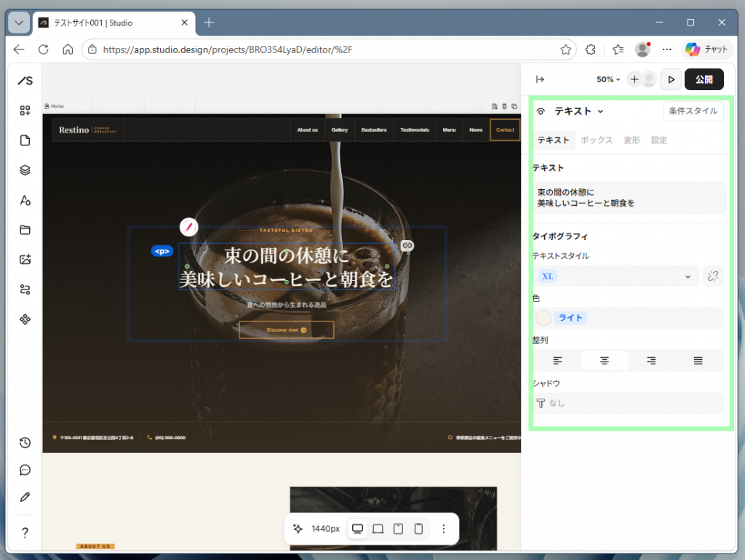Click the browser address bar
The width and height of the screenshot is (745, 560).
tap(328, 49)
